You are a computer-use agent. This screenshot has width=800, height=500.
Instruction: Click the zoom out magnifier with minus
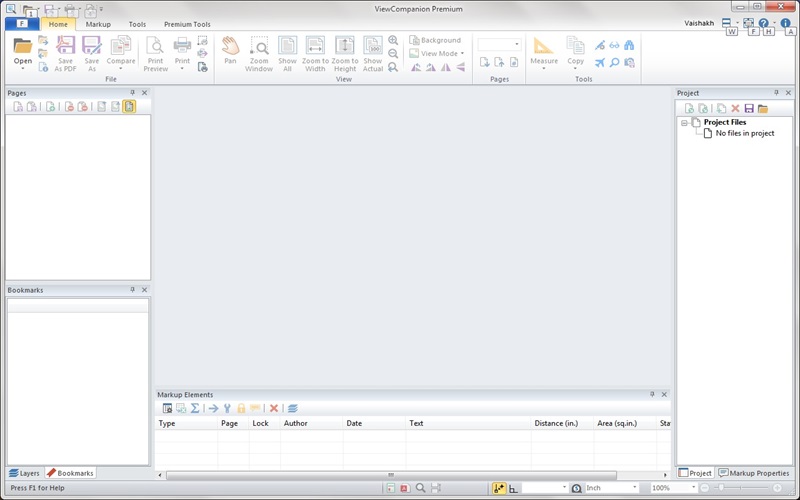pyautogui.click(x=393, y=54)
